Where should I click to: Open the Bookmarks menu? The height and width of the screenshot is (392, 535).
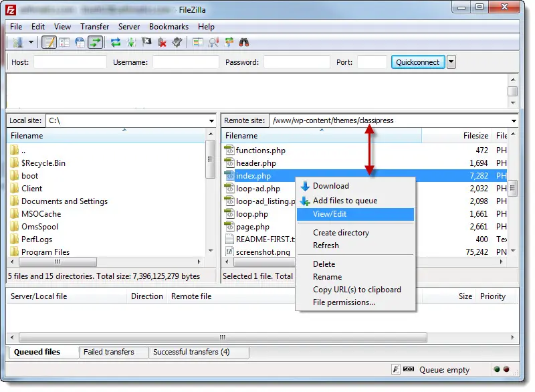click(169, 27)
